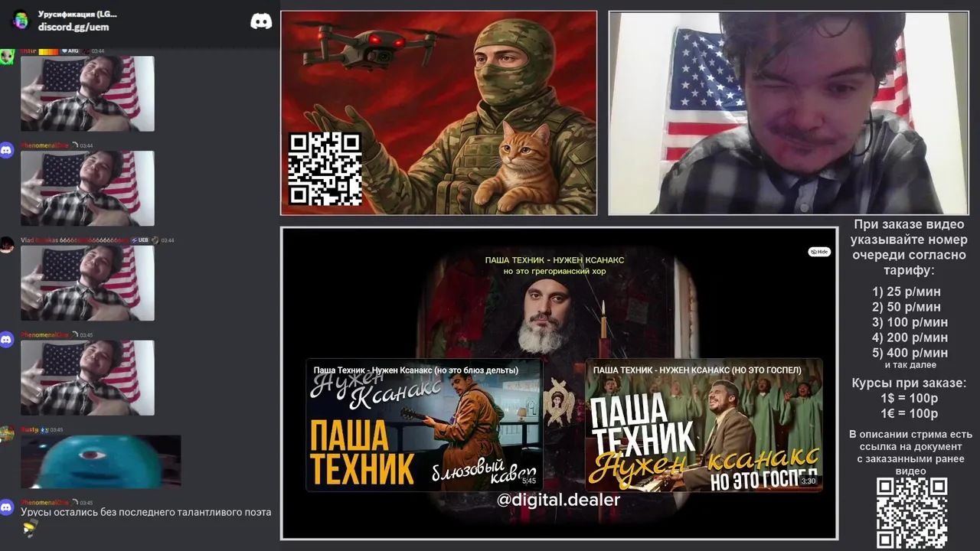Open Vlad's flag image in chat
The image size is (980, 551).
pos(87,283)
